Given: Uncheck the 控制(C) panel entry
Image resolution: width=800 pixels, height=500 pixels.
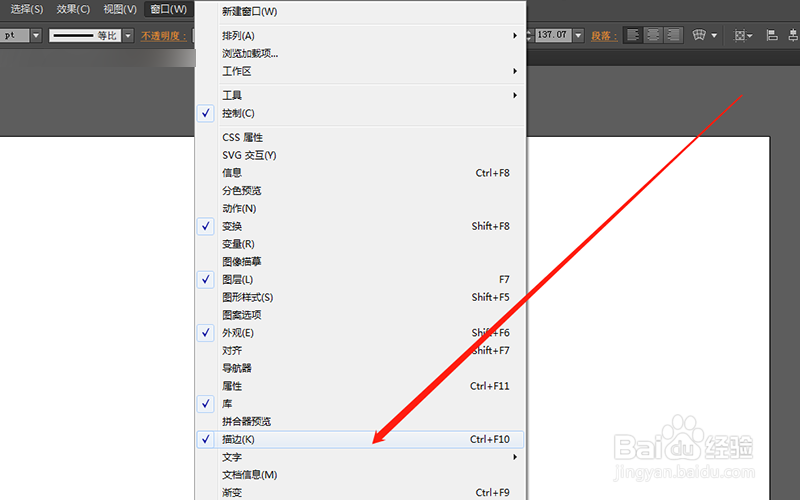Looking at the screenshot, I should (x=360, y=113).
